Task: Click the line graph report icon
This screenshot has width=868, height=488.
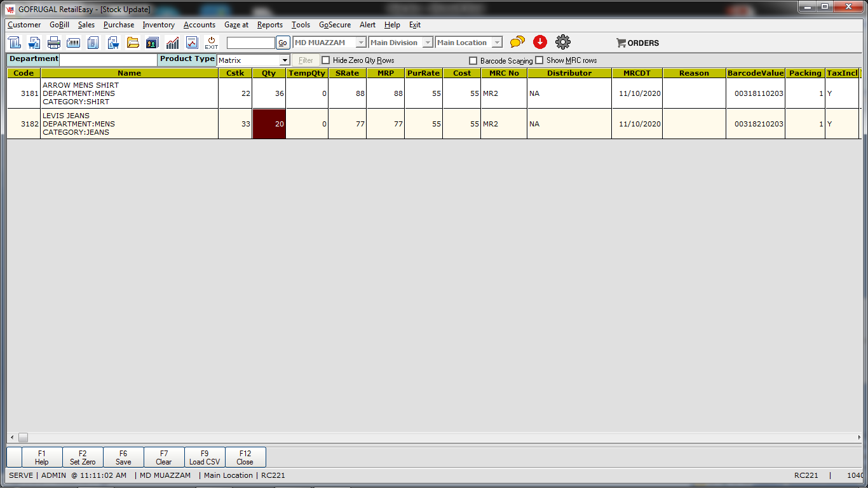Action: pos(192,43)
